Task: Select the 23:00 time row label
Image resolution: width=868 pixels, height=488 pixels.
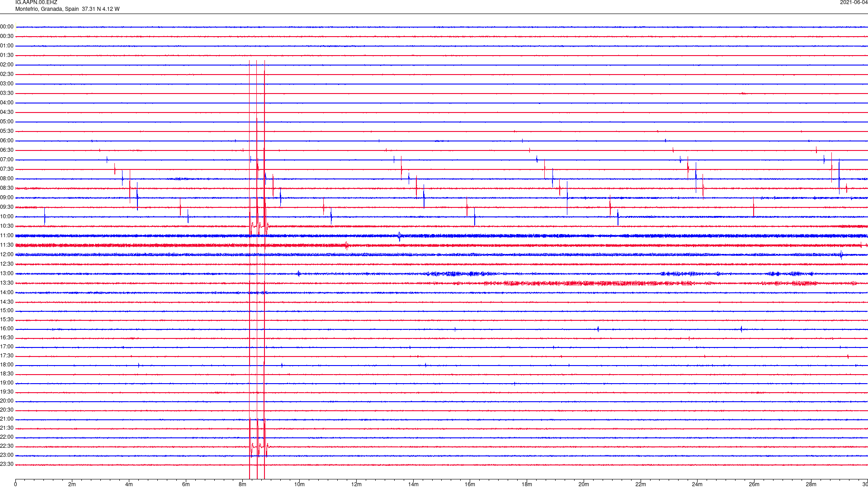Action: click(7, 455)
